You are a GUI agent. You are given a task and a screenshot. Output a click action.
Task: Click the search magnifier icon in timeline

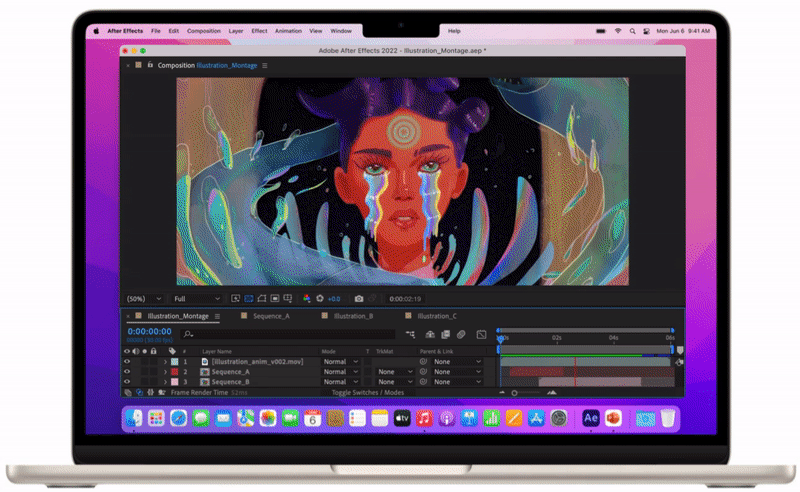(x=188, y=334)
